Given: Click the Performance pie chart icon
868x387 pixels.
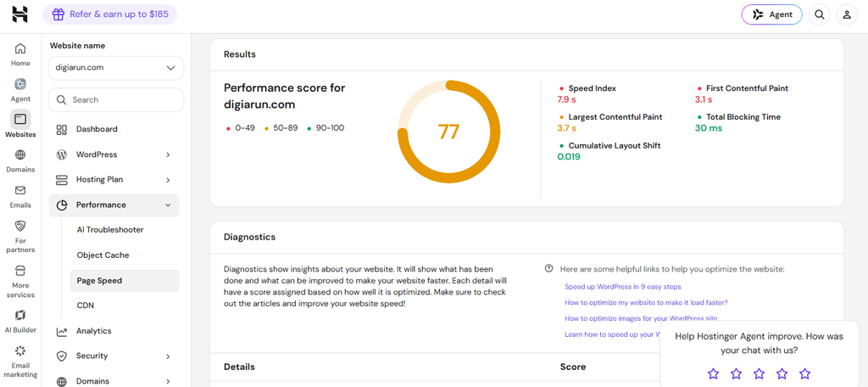Looking at the screenshot, I should [x=61, y=205].
